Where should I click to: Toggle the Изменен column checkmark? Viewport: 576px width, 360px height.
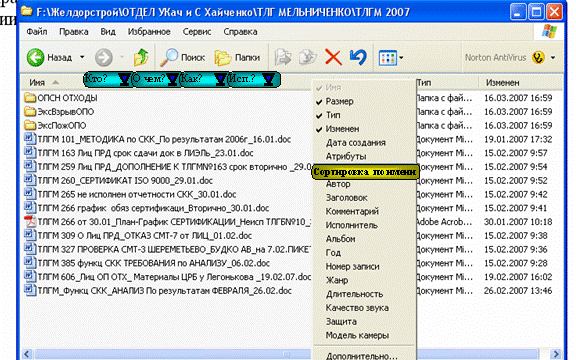click(319, 129)
